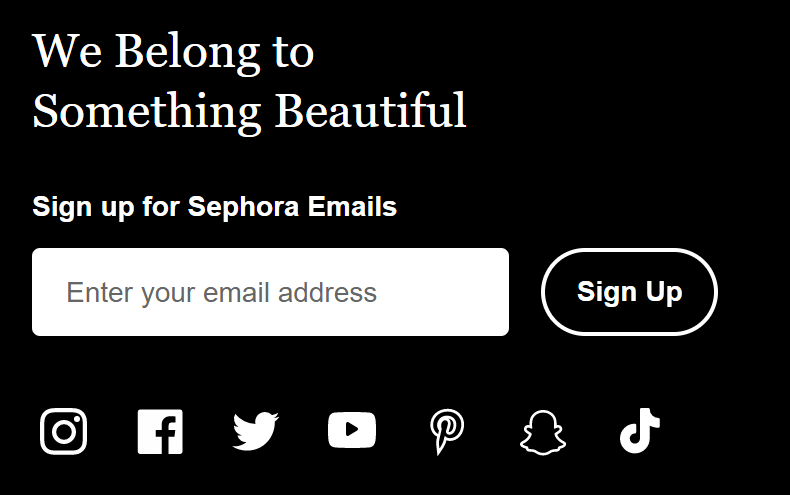Click the Facebook logo icon
The width and height of the screenshot is (790, 495).
coord(160,431)
